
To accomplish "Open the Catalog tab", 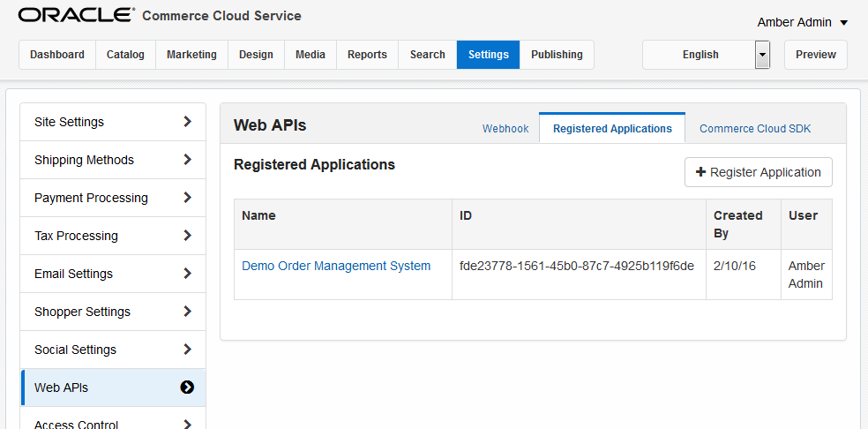I will [125, 55].
